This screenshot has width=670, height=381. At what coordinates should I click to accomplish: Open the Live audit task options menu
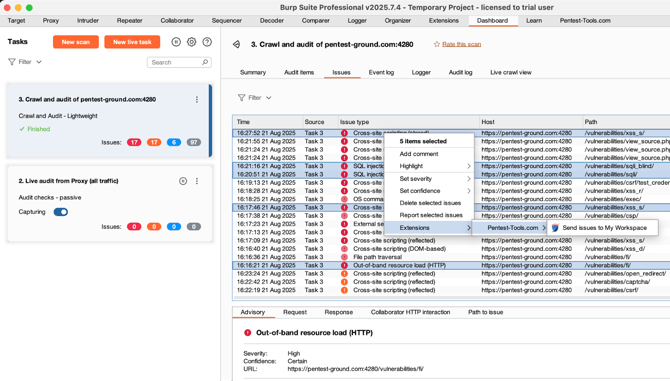click(x=197, y=181)
